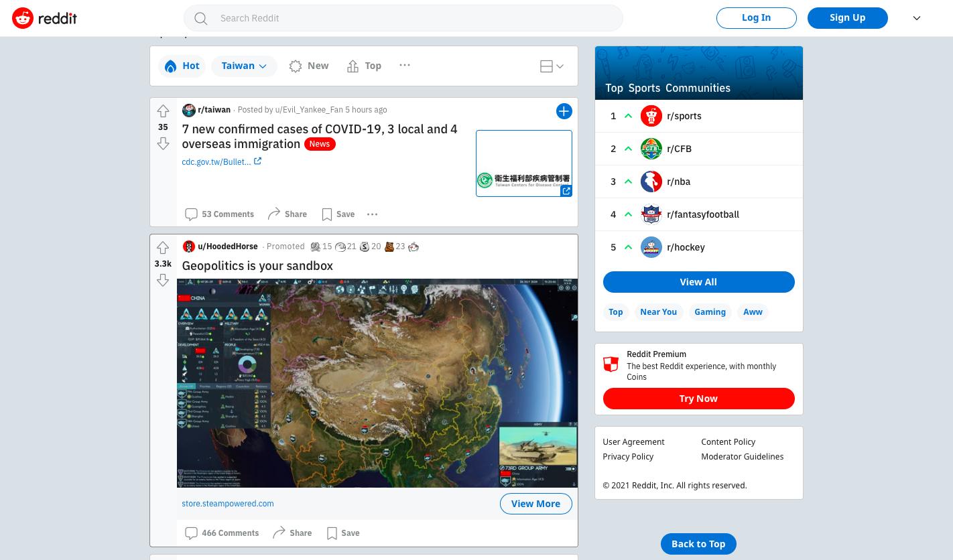
Task: Click the Log In button
Action: [x=757, y=18]
